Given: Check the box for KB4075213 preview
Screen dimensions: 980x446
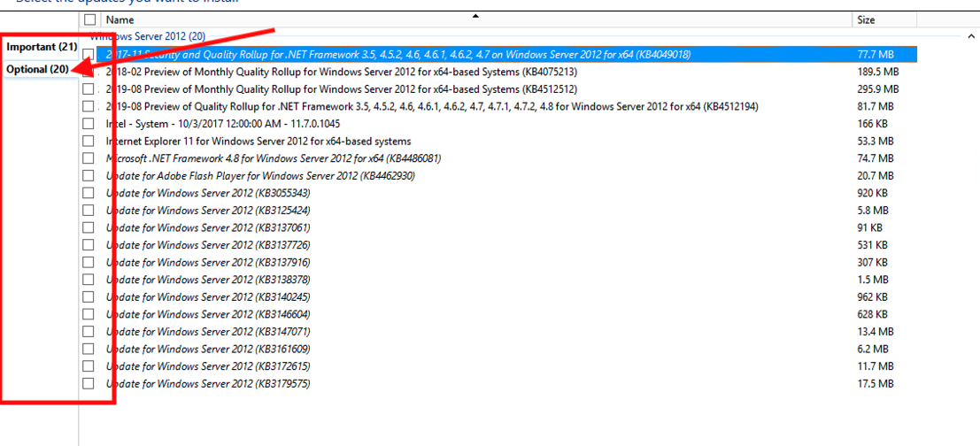Looking at the screenshot, I should 89,72.
